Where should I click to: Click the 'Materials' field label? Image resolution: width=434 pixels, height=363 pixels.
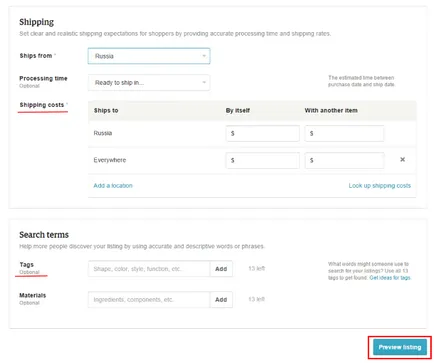pyautogui.click(x=33, y=295)
